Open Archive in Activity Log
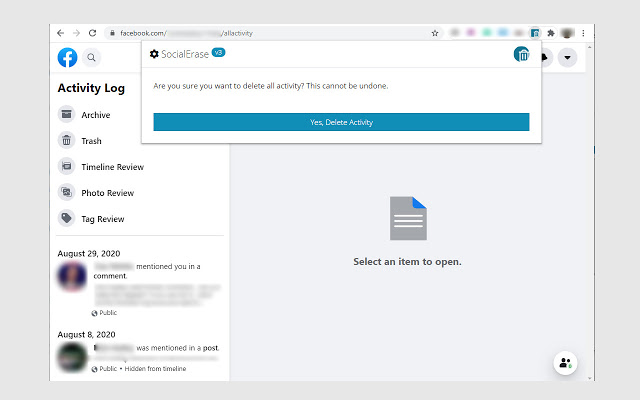640x400 pixels. point(96,115)
